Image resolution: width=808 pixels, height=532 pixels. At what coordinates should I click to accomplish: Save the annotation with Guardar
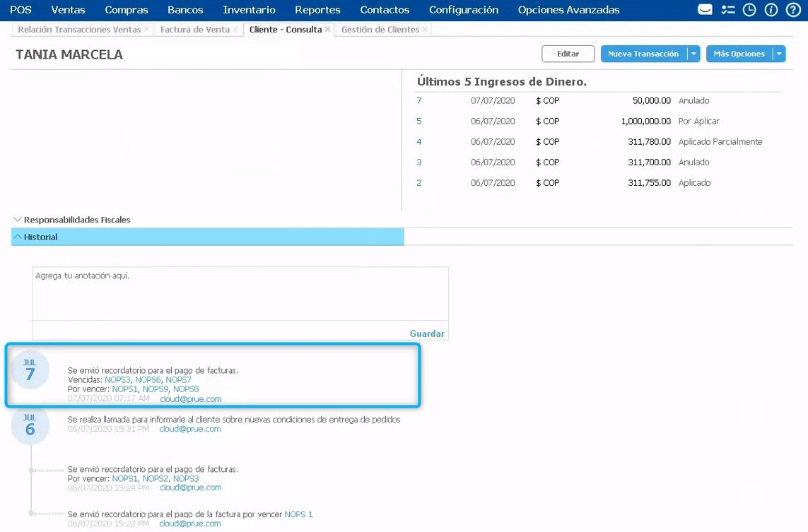click(x=427, y=333)
